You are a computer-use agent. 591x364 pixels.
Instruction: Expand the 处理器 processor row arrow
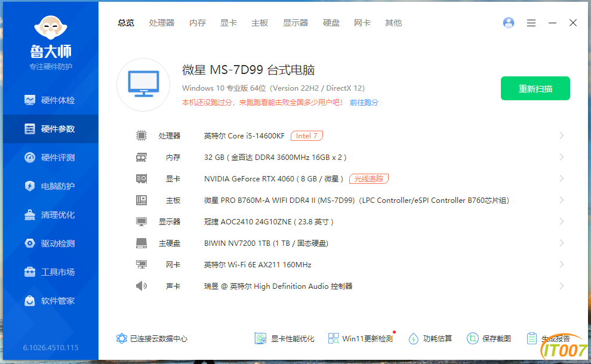click(561, 135)
